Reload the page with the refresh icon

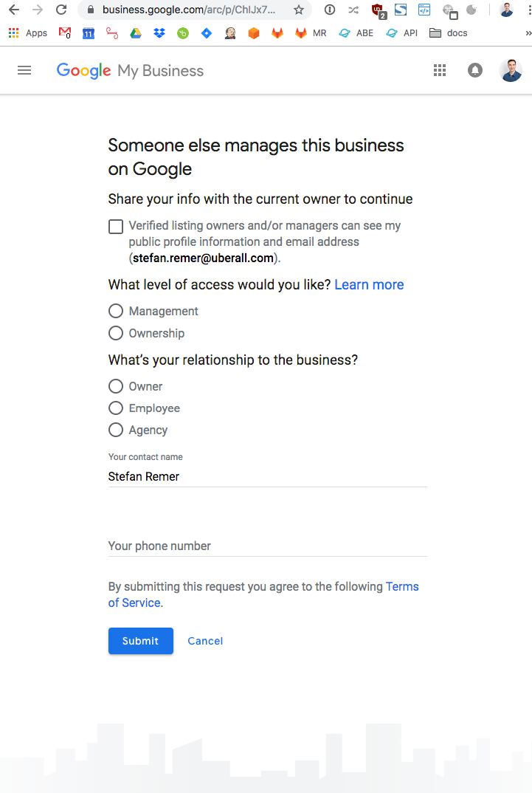coord(61,10)
